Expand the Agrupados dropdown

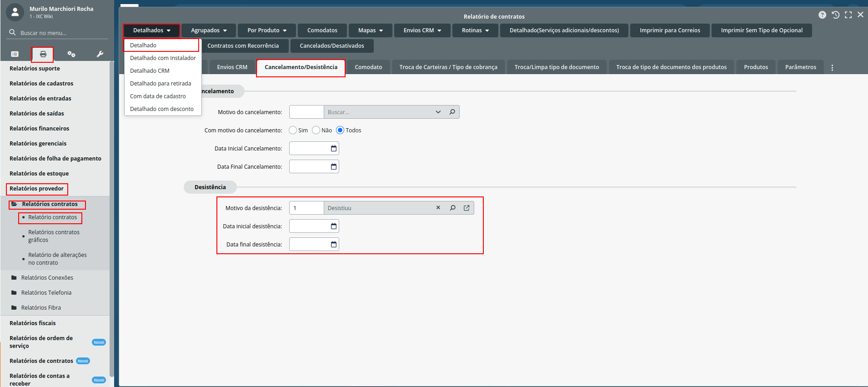(209, 30)
